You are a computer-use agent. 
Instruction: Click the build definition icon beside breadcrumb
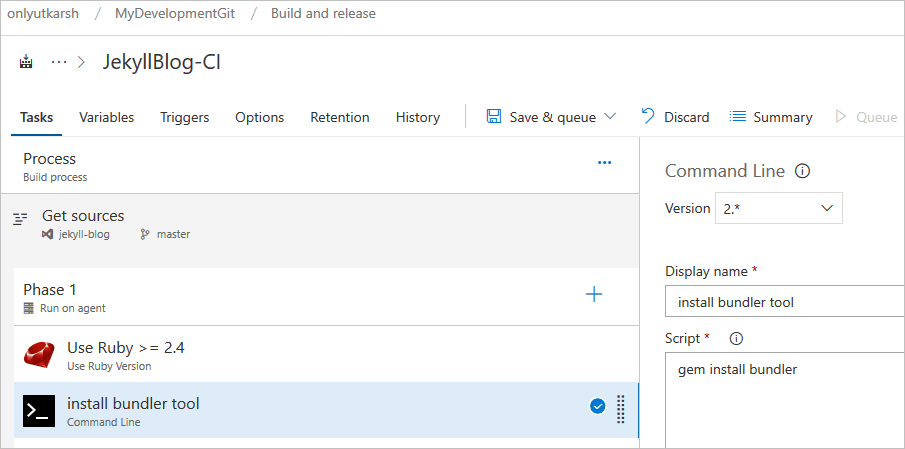pyautogui.click(x=26, y=62)
